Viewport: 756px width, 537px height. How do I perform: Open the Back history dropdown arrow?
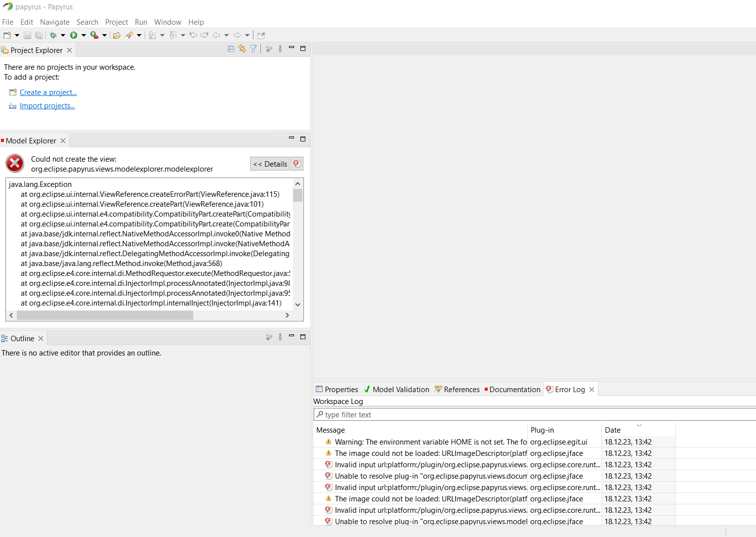pyautogui.click(x=227, y=35)
